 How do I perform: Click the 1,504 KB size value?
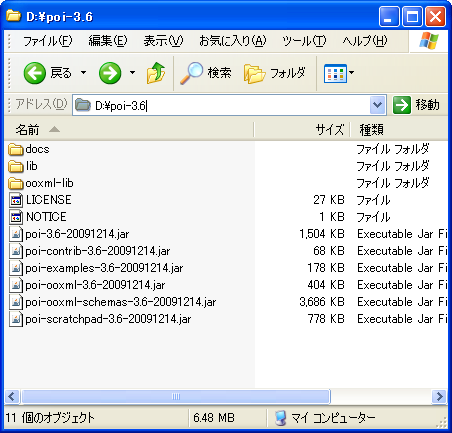pyautogui.click(x=322, y=234)
